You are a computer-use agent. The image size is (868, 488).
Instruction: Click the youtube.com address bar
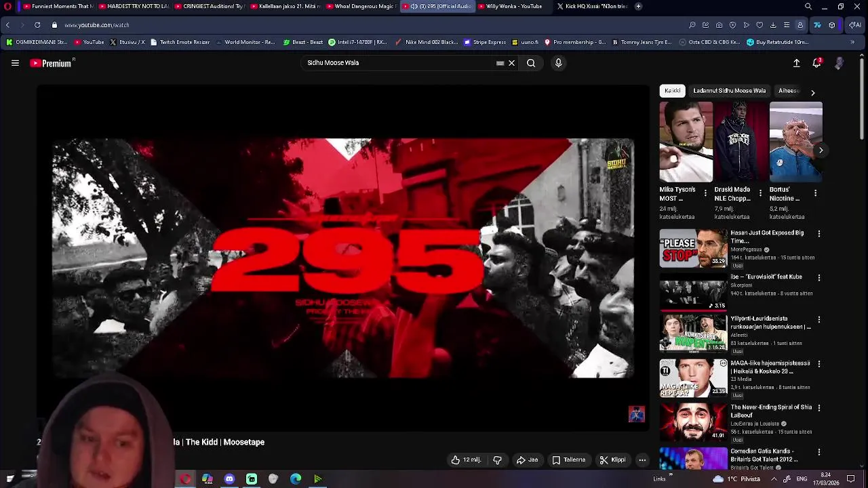click(x=366, y=25)
